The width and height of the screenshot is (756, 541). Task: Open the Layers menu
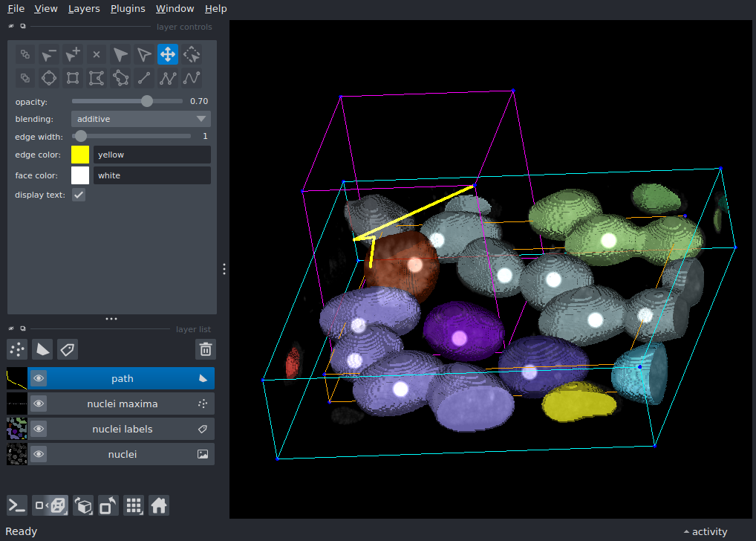[x=83, y=8]
